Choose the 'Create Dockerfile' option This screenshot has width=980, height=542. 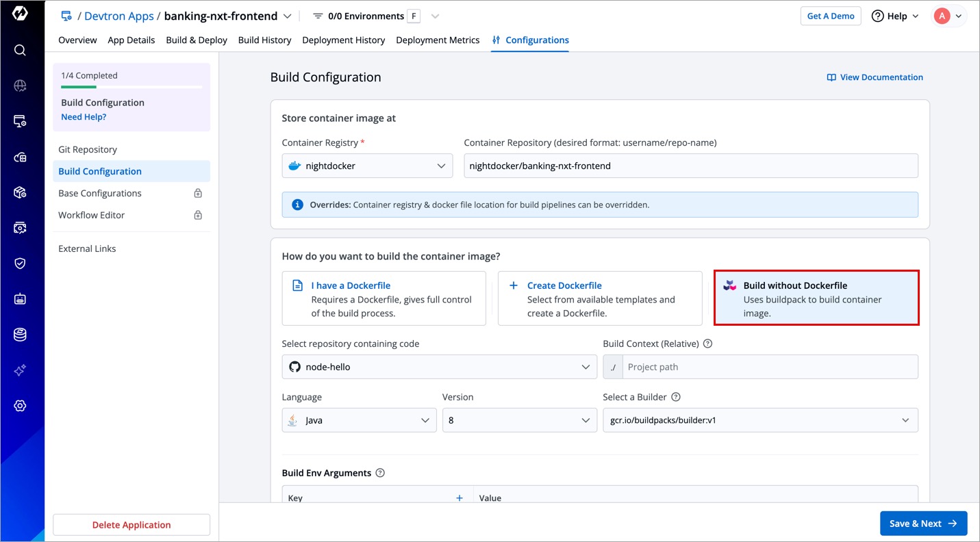599,298
